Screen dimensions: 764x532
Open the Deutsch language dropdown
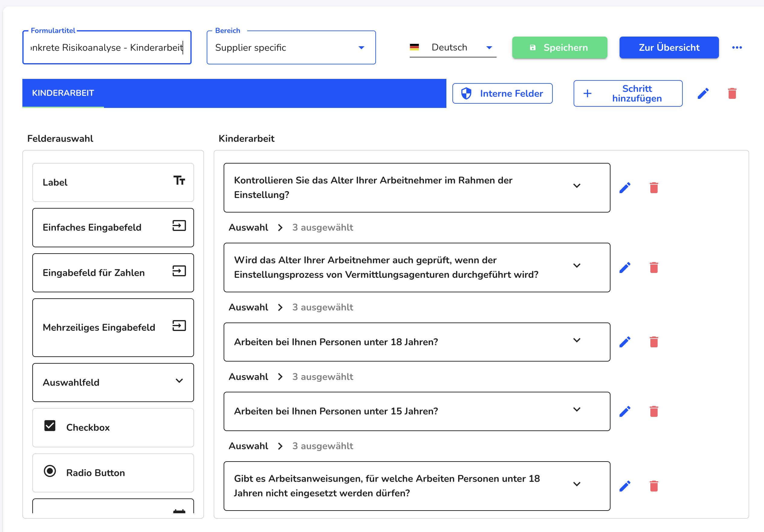point(452,47)
